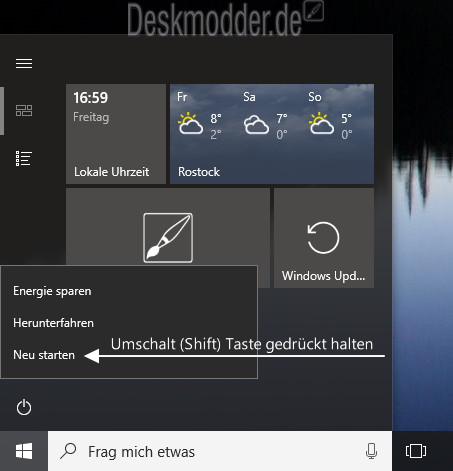View Saturday forecast in weather tile
Image resolution: width=453 pixels, height=471 pixels.
tap(265, 117)
